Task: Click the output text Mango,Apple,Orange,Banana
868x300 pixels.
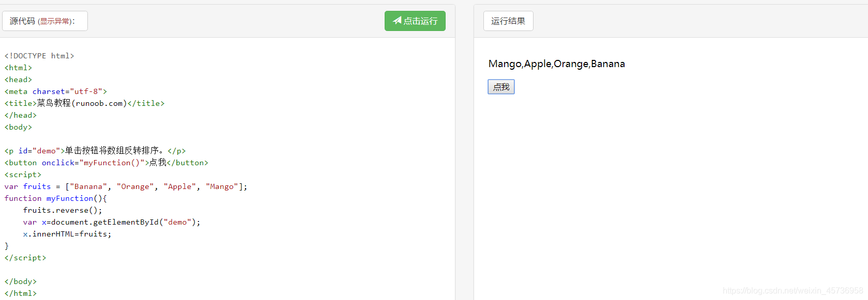Action: (556, 64)
